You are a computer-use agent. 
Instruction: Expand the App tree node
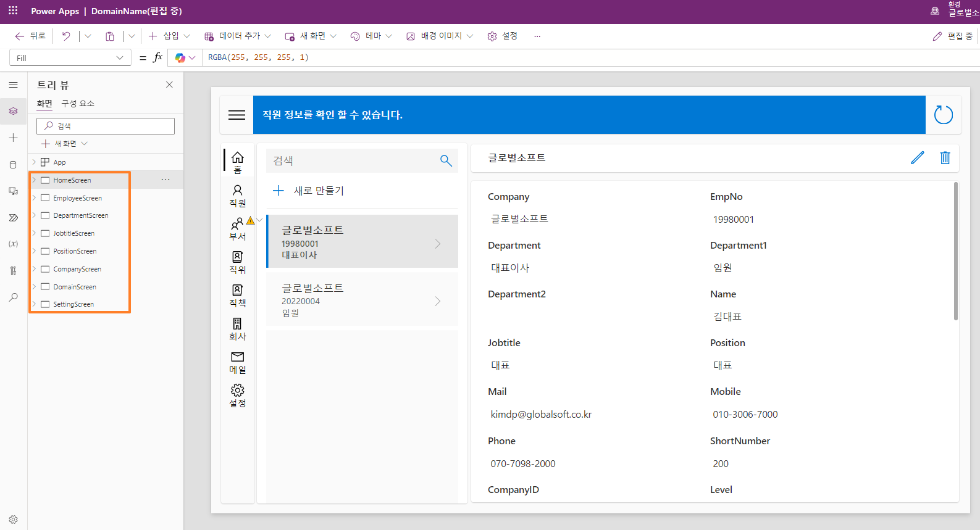point(34,162)
